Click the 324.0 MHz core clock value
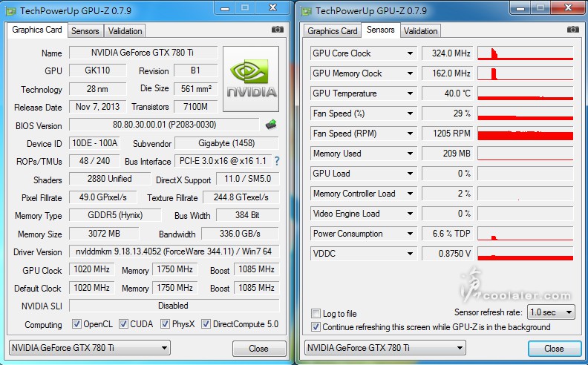Screen dimensions: 588x365 (447, 53)
